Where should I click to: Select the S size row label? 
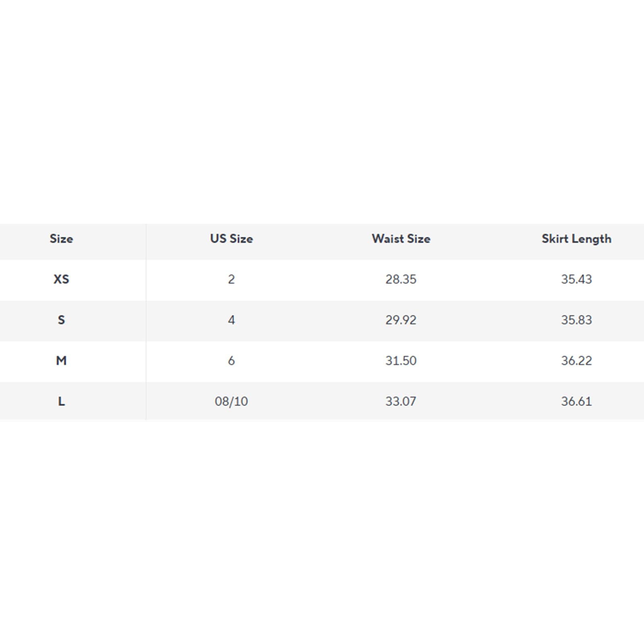pyautogui.click(x=61, y=320)
